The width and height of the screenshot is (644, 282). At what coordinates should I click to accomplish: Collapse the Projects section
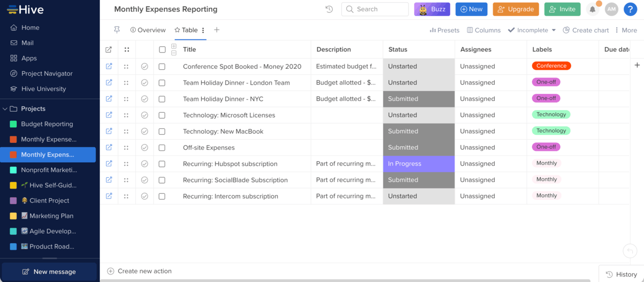(x=5, y=109)
